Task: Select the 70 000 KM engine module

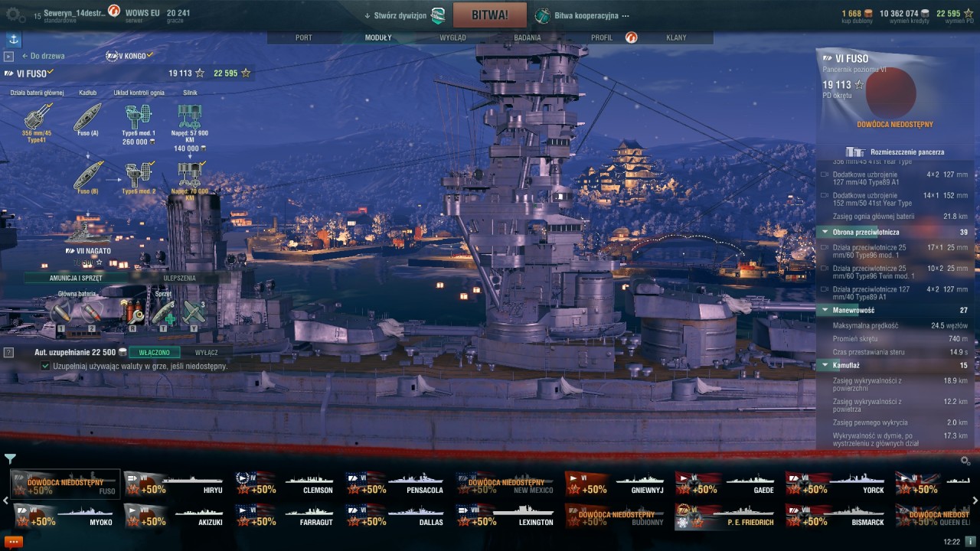Action: pyautogui.click(x=190, y=182)
